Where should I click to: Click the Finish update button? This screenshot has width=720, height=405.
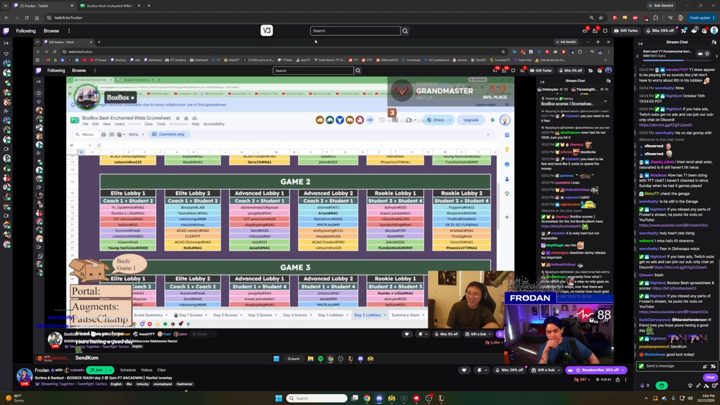[702, 18]
